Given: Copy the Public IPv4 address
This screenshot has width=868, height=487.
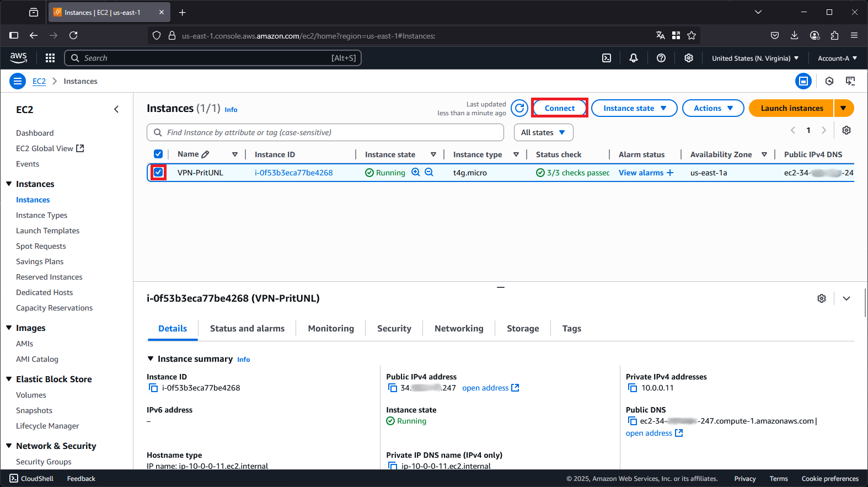Looking at the screenshot, I should tap(393, 388).
